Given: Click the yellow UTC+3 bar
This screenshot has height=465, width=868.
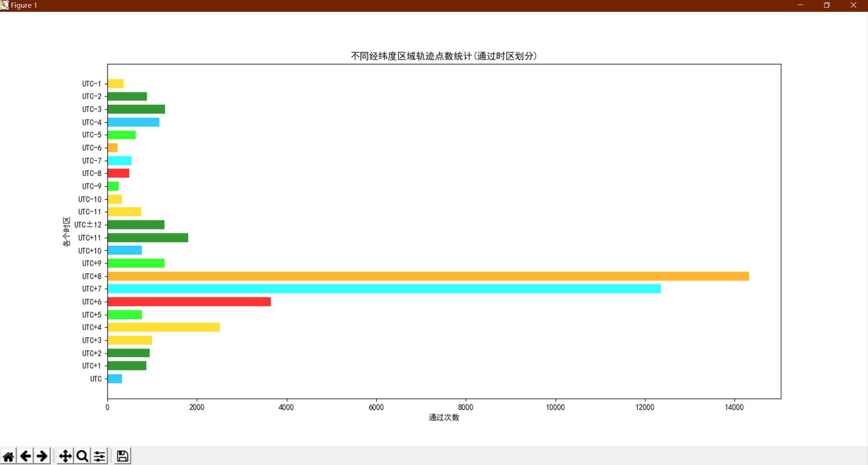Looking at the screenshot, I should 130,340.
